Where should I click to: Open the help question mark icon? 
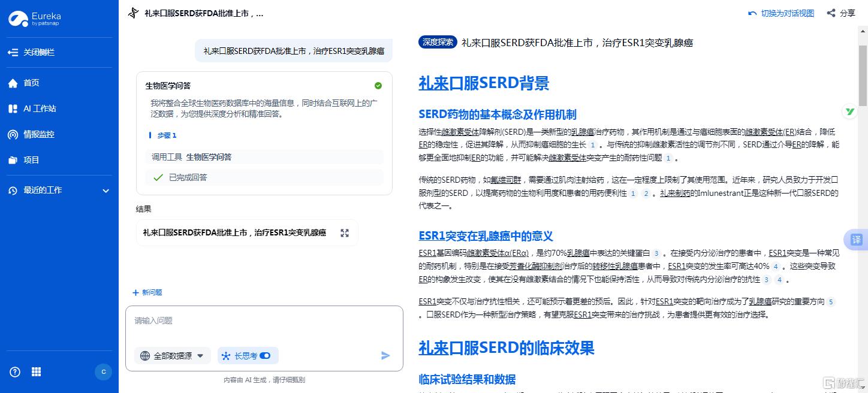pos(15,372)
